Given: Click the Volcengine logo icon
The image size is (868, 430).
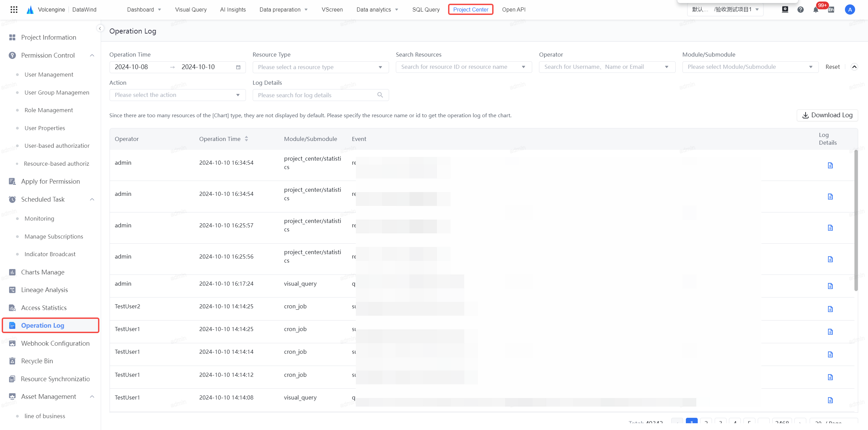Looking at the screenshot, I should pyautogui.click(x=30, y=9).
